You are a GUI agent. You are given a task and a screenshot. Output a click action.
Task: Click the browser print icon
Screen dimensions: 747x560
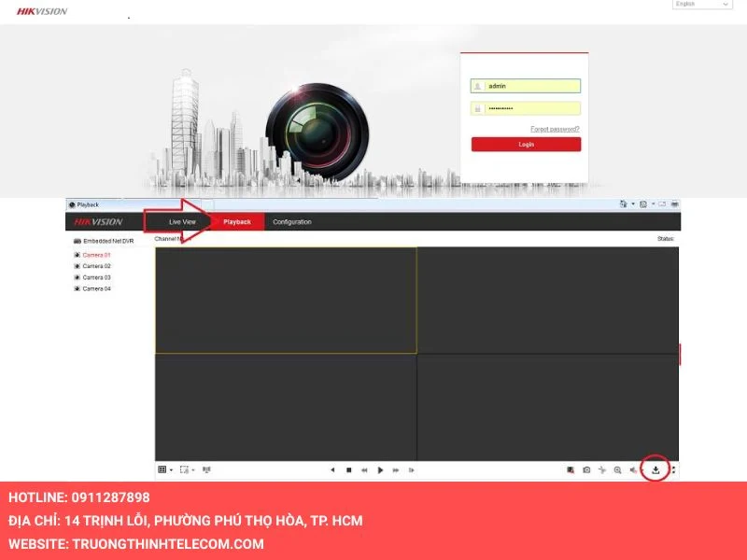click(674, 204)
